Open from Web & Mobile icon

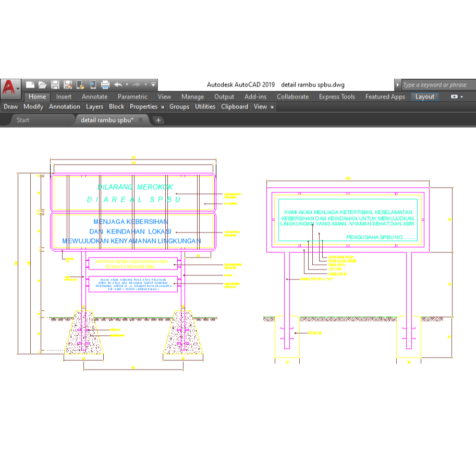click(80, 84)
